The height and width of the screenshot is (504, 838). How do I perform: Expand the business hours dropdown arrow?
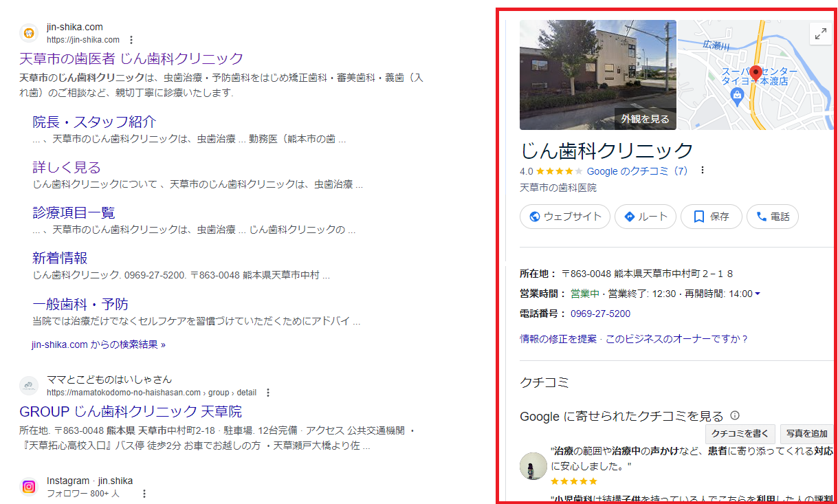coord(758,293)
